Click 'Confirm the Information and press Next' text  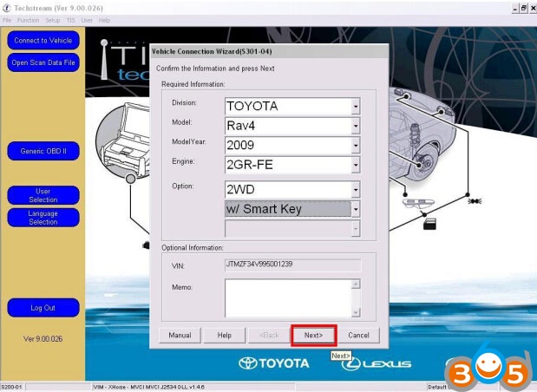(x=215, y=69)
